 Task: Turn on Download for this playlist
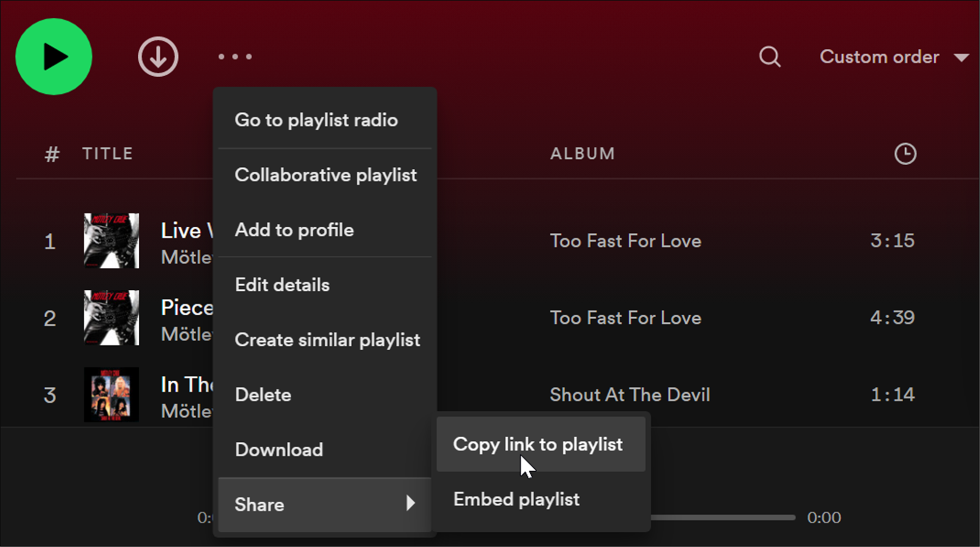pyautogui.click(x=279, y=449)
